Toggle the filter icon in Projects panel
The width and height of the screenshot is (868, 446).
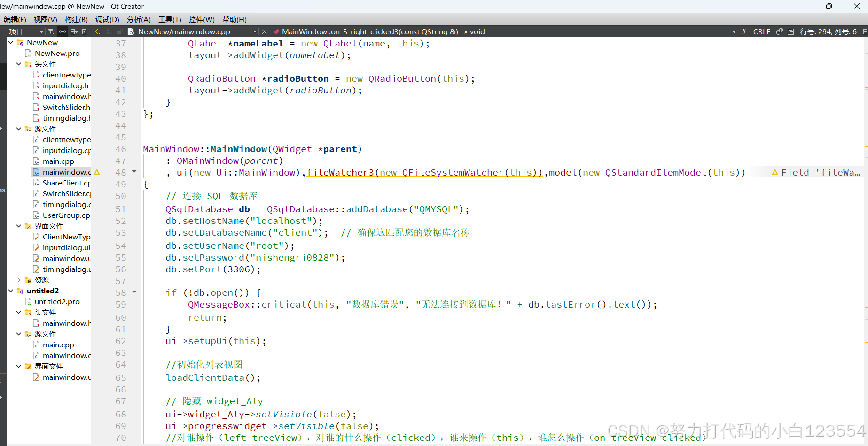point(51,31)
